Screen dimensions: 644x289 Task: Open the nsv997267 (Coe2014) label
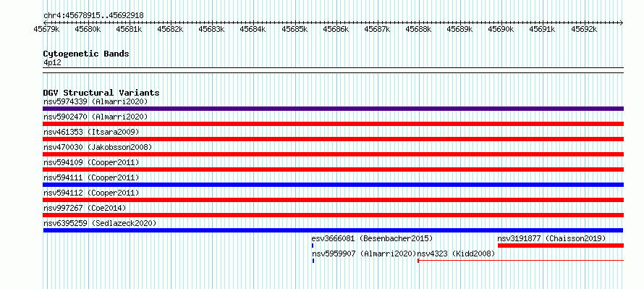[85, 208]
